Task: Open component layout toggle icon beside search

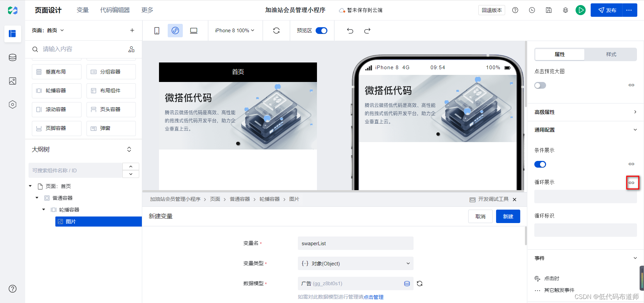Action: pyautogui.click(x=131, y=49)
